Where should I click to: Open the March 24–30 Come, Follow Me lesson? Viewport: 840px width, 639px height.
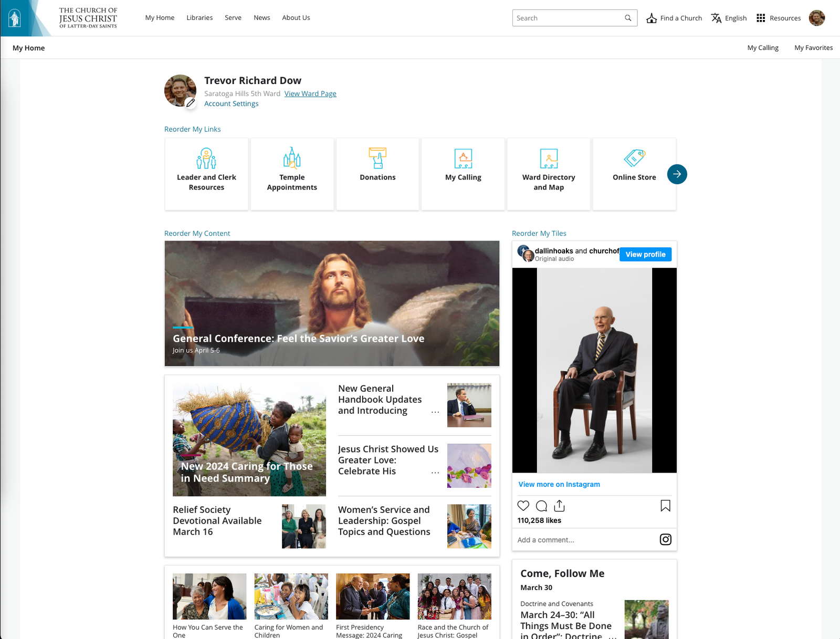click(x=566, y=625)
